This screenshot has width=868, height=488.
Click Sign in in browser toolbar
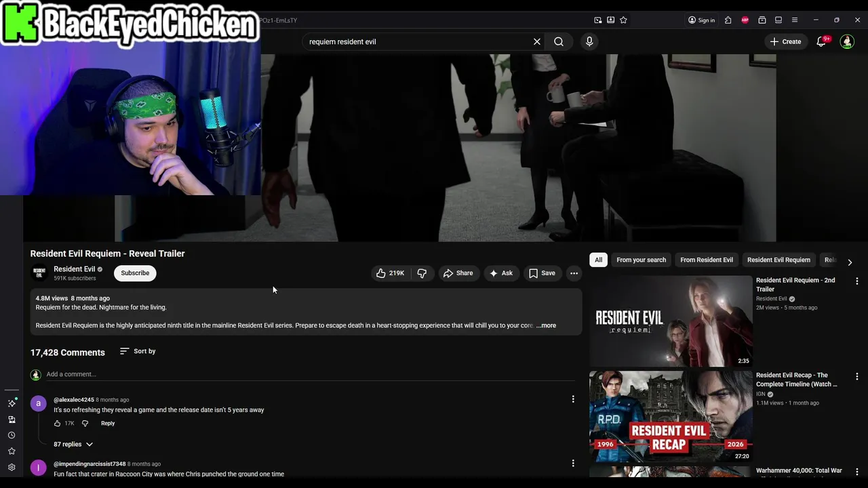(701, 20)
